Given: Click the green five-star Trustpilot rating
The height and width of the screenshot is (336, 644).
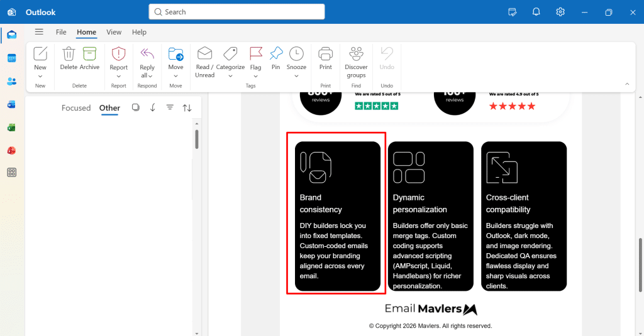Looking at the screenshot, I should click(x=377, y=106).
